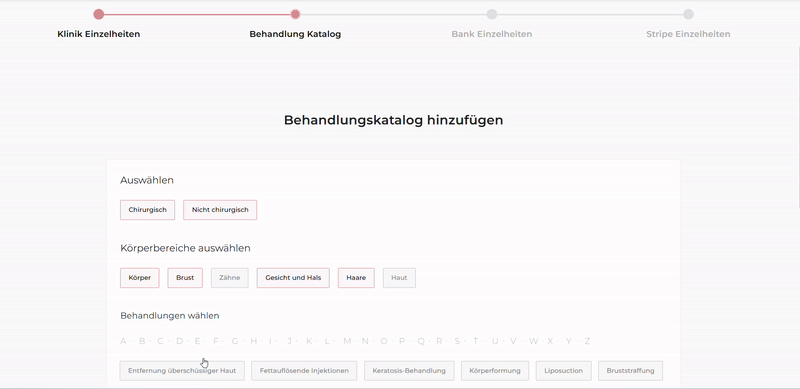Viewport: 800px width, 389px height.
Task: Filter treatments by letter U
Action: tap(495, 341)
